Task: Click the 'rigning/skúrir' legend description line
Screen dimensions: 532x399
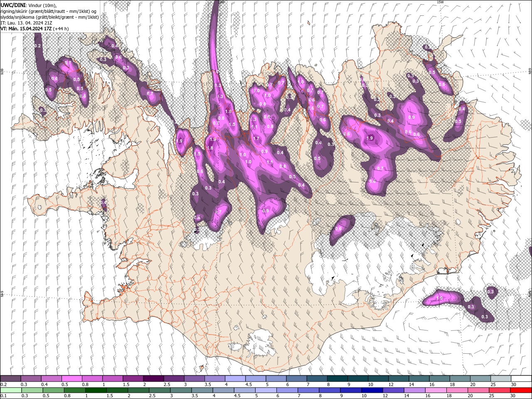Action: [49, 11]
